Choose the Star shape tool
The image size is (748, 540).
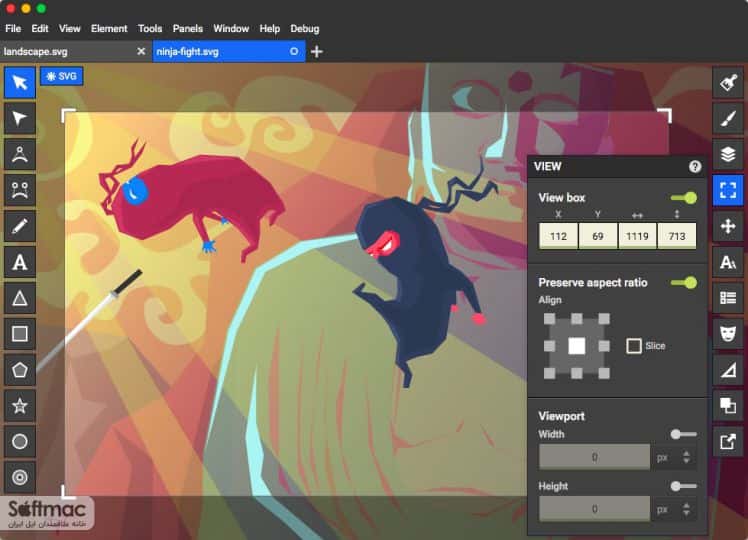coord(20,406)
